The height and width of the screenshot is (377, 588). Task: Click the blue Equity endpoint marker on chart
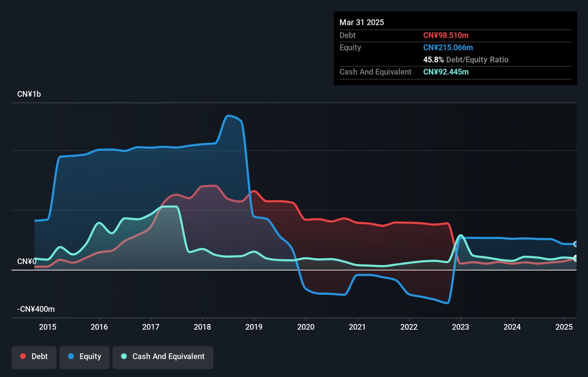pos(575,244)
